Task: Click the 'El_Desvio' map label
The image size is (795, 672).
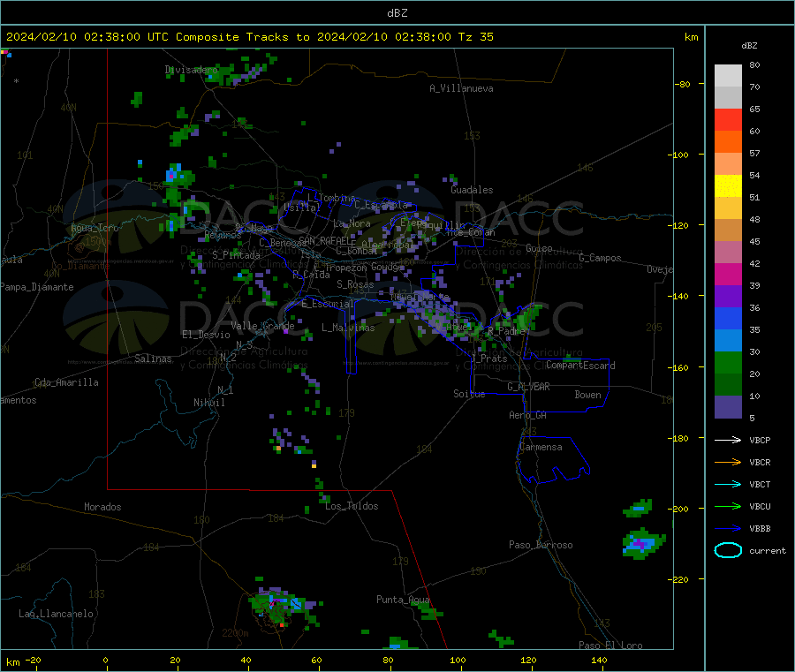Action: [x=207, y=335]
